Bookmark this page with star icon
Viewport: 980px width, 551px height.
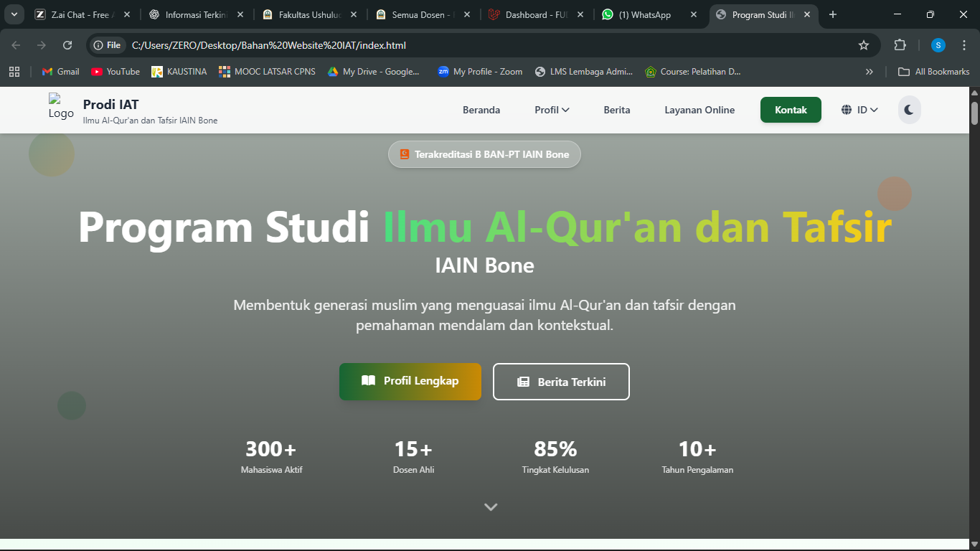(864, 45)
